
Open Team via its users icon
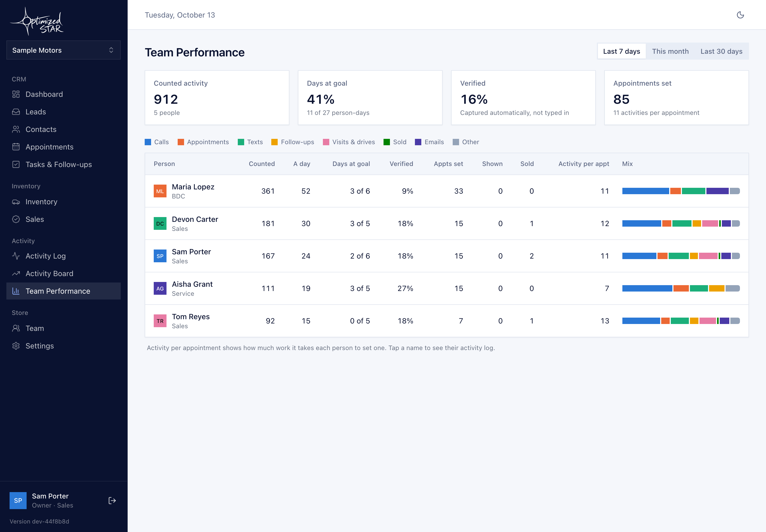coord(16,328)
